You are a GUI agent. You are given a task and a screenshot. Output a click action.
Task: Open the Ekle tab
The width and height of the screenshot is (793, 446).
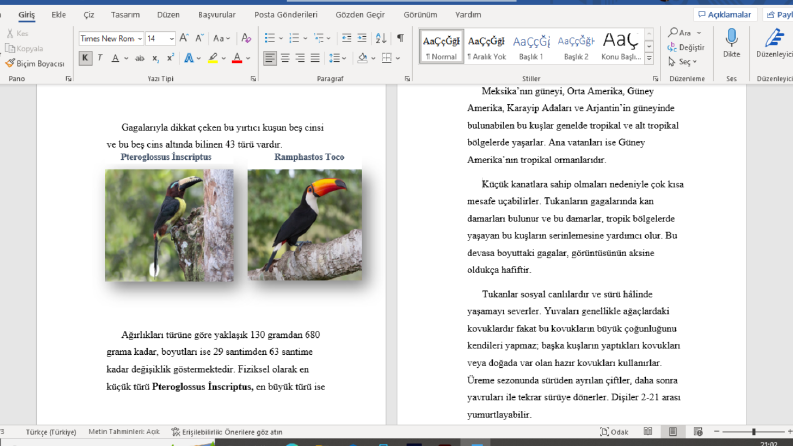point(59,15)
